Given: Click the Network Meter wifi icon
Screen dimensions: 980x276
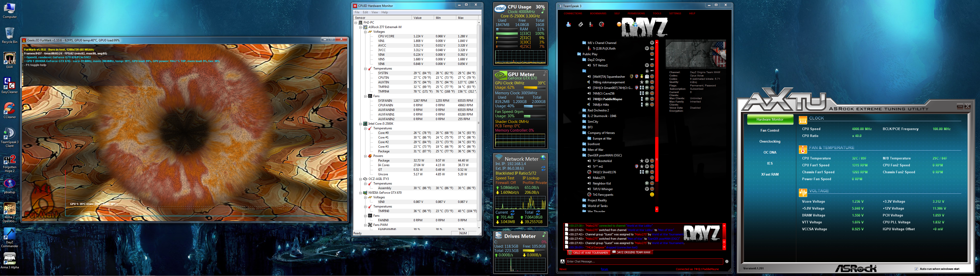Looking at the screenshot, I should (499, 157).
